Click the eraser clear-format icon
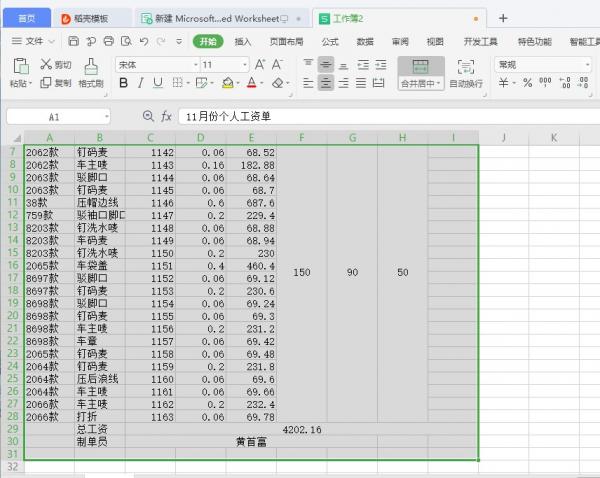The height and width of the screenshot is (478, 600). point(278,83)
